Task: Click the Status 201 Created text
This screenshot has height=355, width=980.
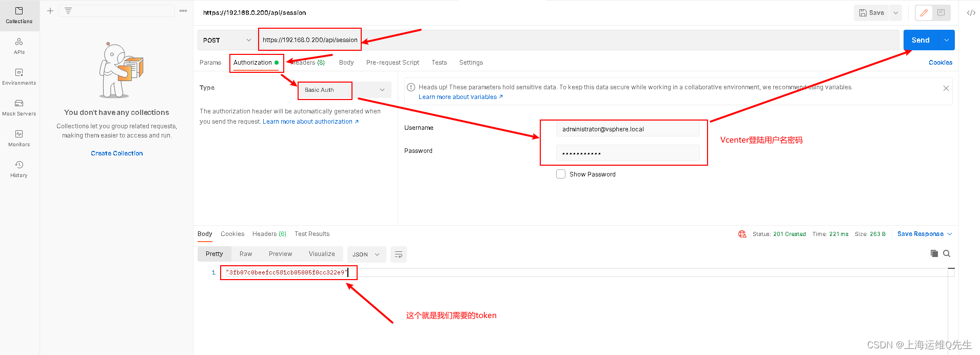Action: tap(779, 234)
